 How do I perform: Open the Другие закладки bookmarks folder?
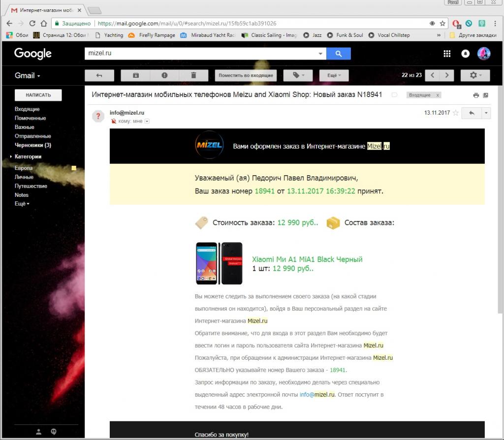(473, 35)
